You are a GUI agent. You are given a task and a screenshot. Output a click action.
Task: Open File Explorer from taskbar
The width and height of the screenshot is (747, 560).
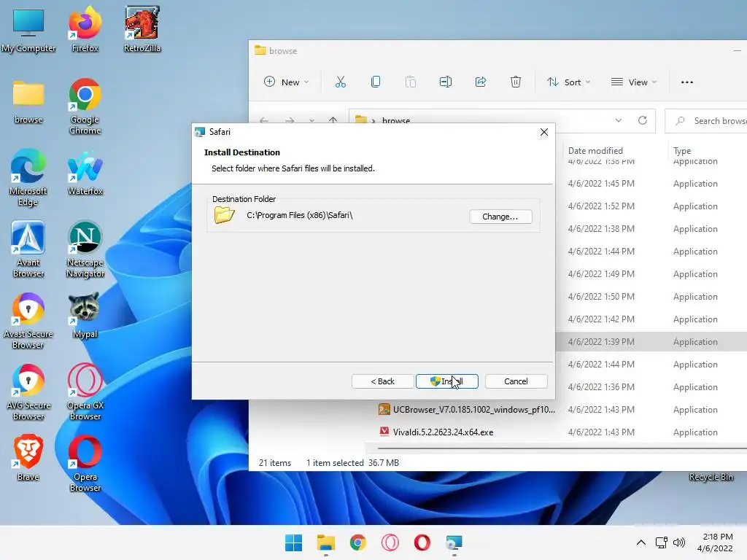326,542
